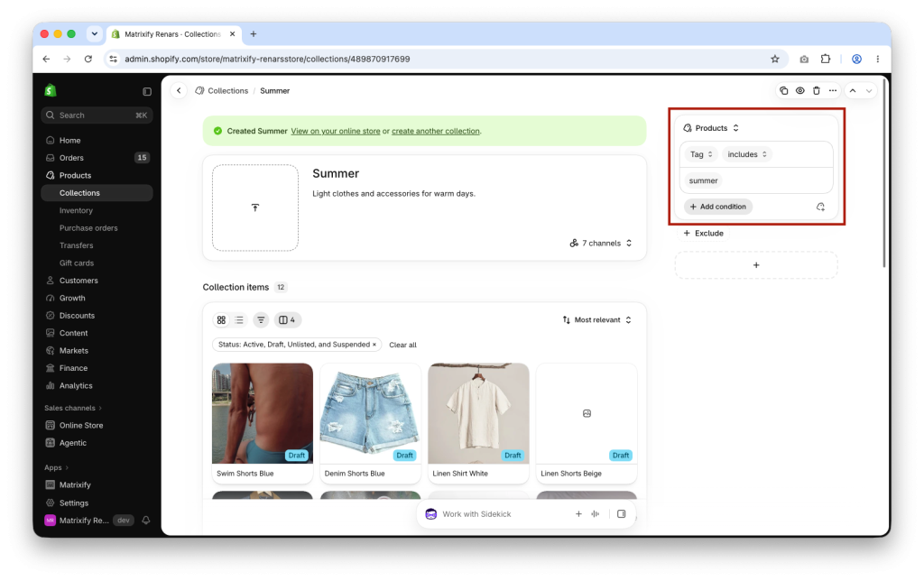Click the Shopify logo icon
Viewport: 924px width, 581px height.
[51, 90]
